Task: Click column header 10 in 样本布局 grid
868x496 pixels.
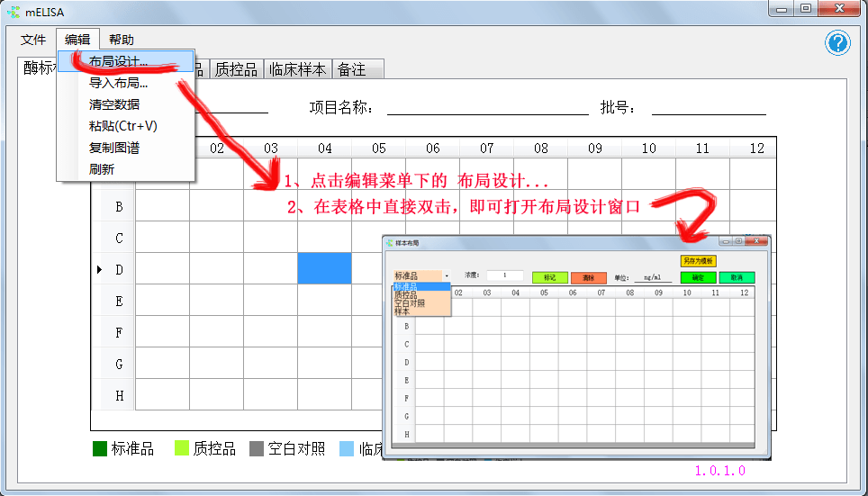Action: [687, 293]
